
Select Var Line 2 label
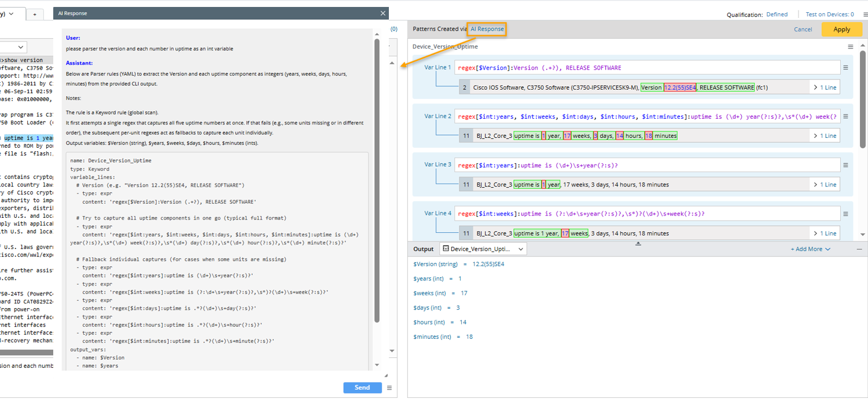click(437, 116)
